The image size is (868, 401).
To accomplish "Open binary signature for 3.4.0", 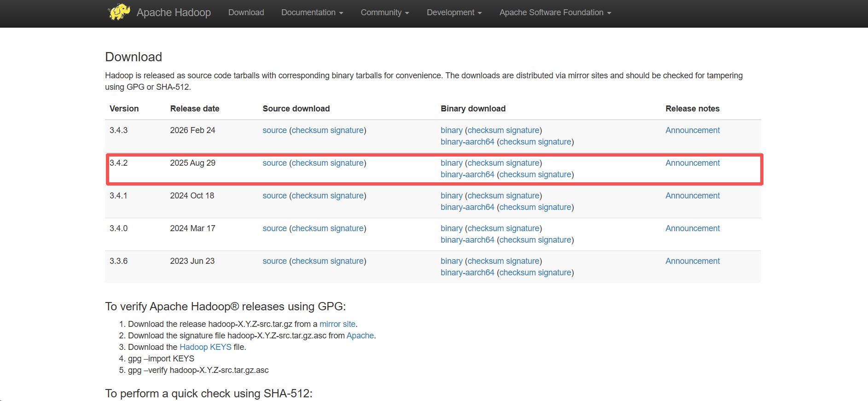I will pyautogui.click(x=523, y=228).
